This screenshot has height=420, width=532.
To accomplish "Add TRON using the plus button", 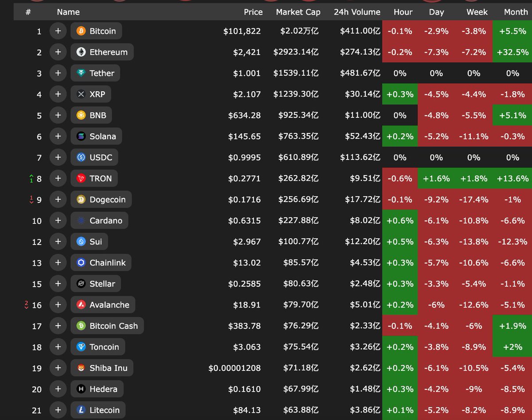I will 58,179.
